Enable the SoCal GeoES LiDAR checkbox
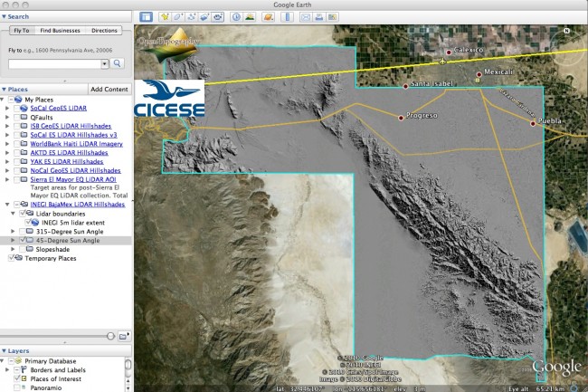The image size is (588, 392). click(x=16, y=108)
